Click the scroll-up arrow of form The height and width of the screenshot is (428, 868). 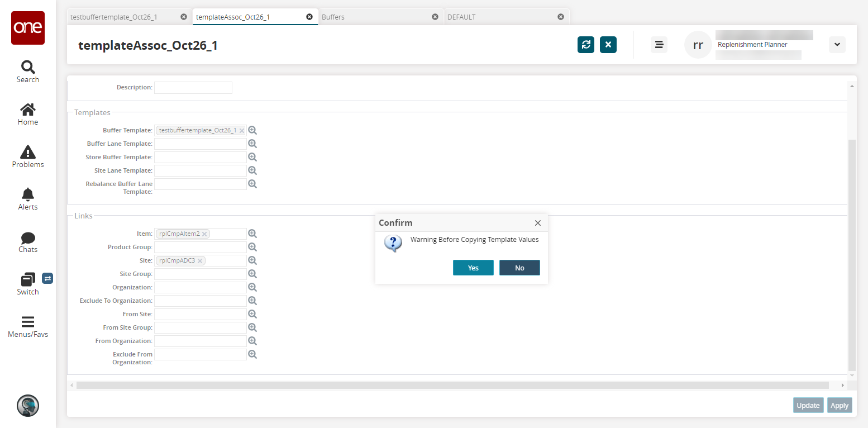pos(852,86)
